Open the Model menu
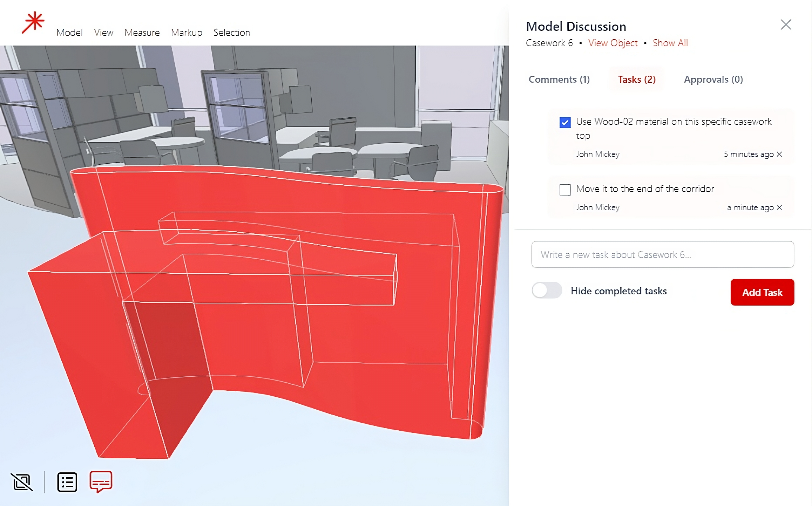The height and width of the screenshot is (506, 812). [69, 33]
